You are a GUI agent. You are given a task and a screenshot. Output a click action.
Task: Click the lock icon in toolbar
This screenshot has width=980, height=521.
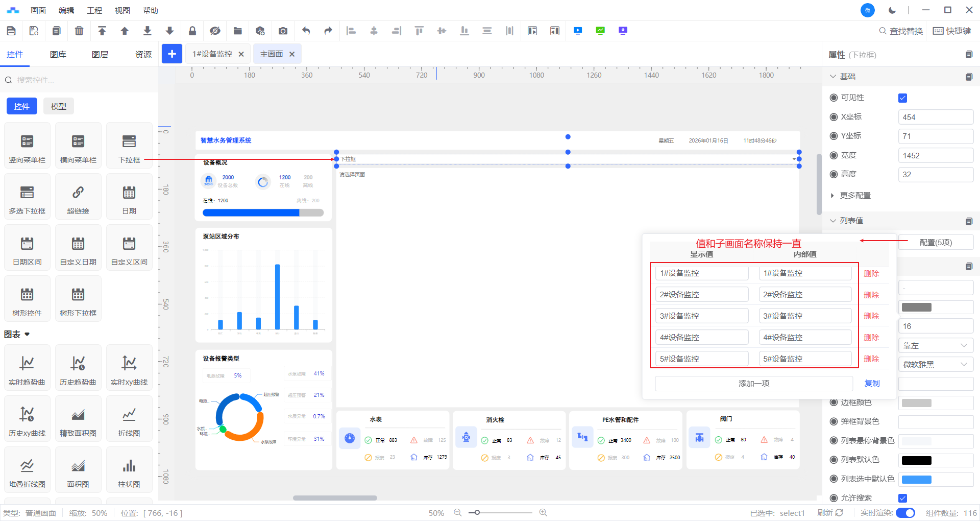pos(192,31)
